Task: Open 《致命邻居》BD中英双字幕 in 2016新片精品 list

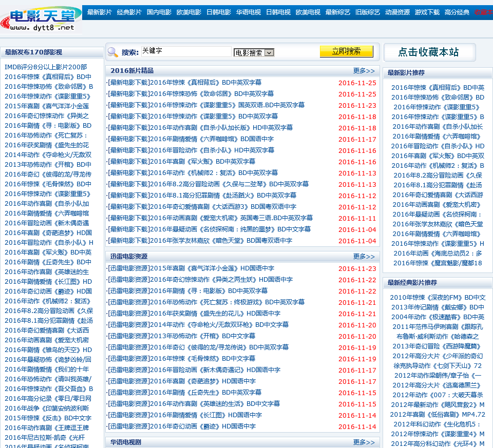Action: pyautogui.click(x=212, y=94)
